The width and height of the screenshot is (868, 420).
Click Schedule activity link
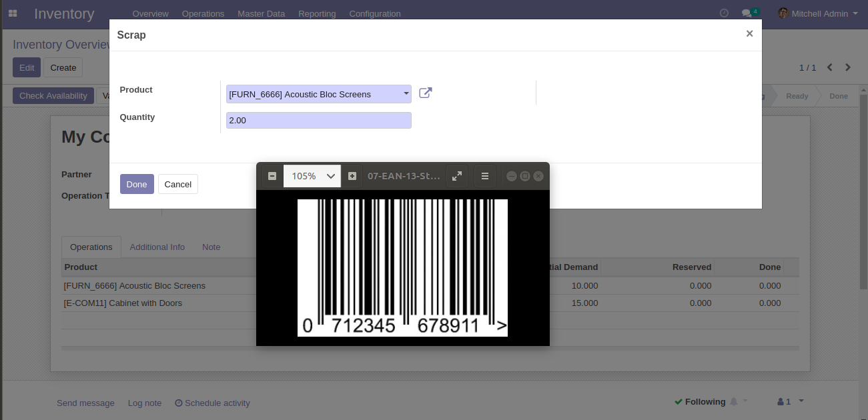[212, 403]
